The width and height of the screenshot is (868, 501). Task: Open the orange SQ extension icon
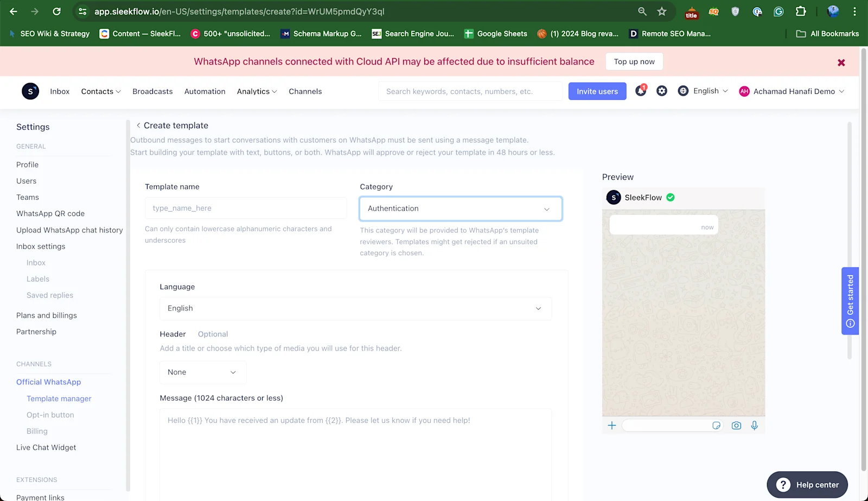[713, 11]
